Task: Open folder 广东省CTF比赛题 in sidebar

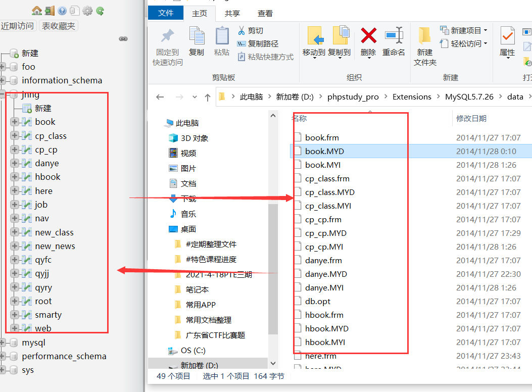Action: click(x=215, y=335)
